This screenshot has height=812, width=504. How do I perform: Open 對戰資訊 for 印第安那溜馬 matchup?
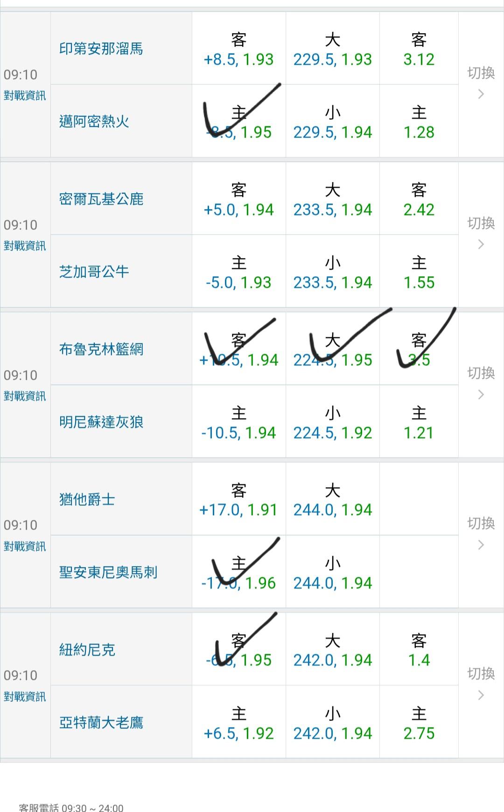(25, 96)
